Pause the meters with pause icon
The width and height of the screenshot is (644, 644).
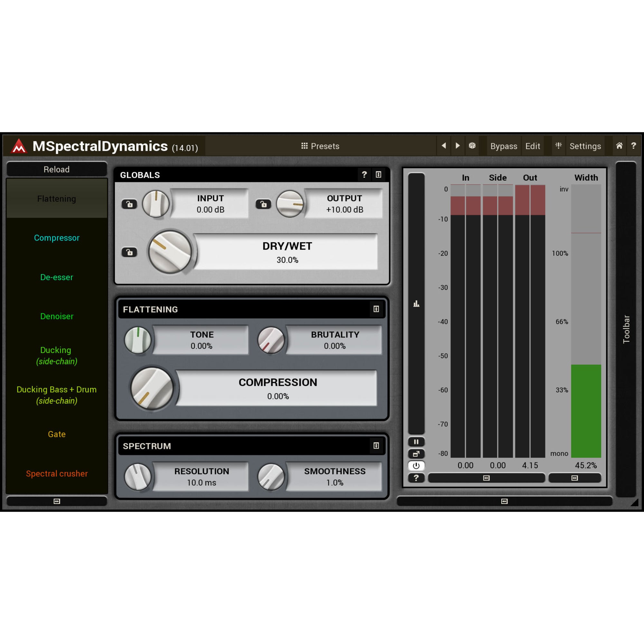416,442
